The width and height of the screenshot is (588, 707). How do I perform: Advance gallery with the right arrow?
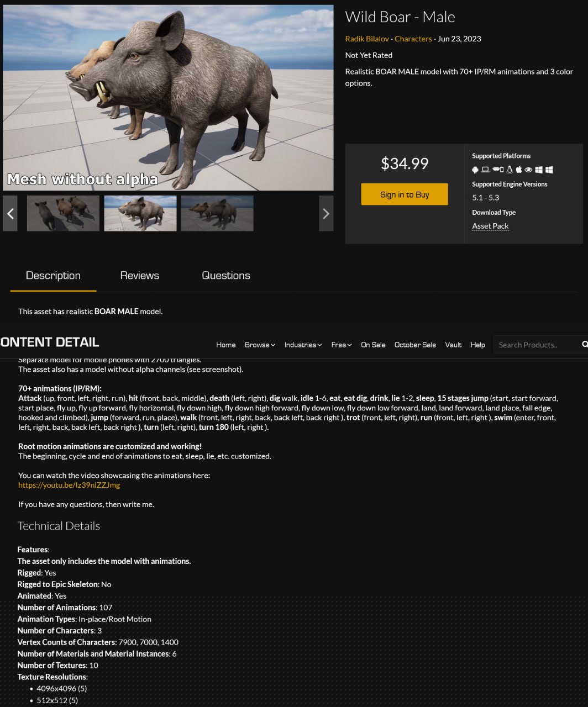tap(326, 213)
